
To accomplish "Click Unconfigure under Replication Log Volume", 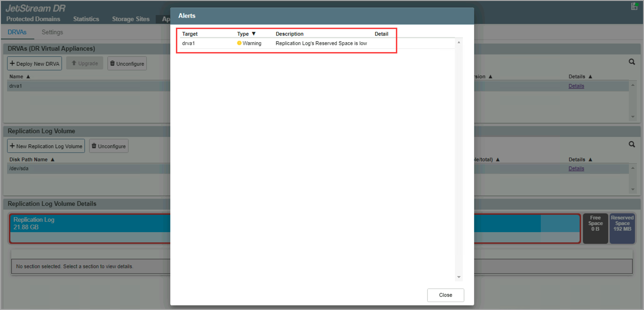I will pyautogui.click(x=108, y=146).
